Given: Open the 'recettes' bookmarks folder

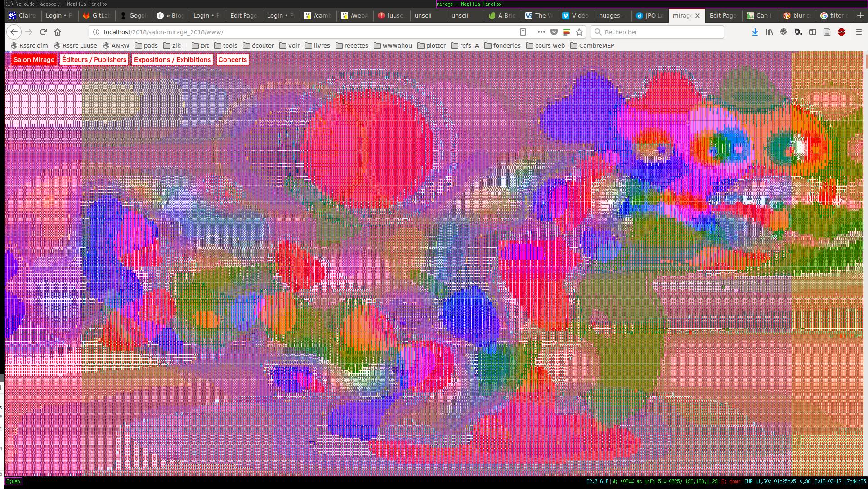Looking at the screenshot, I should (351, 45).
